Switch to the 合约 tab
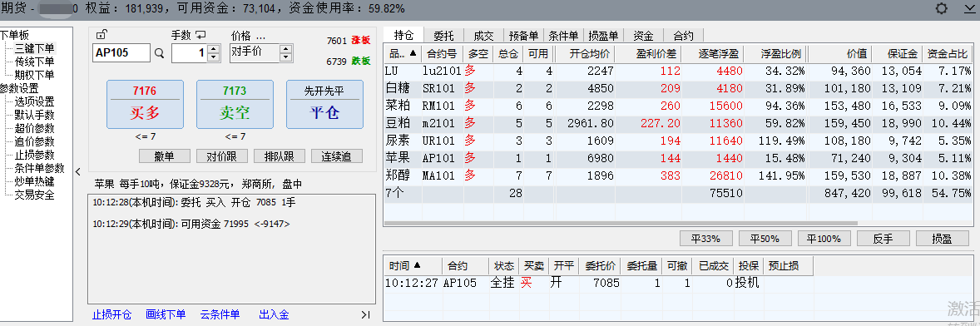 pyautogui.click(x=684, y=36)
